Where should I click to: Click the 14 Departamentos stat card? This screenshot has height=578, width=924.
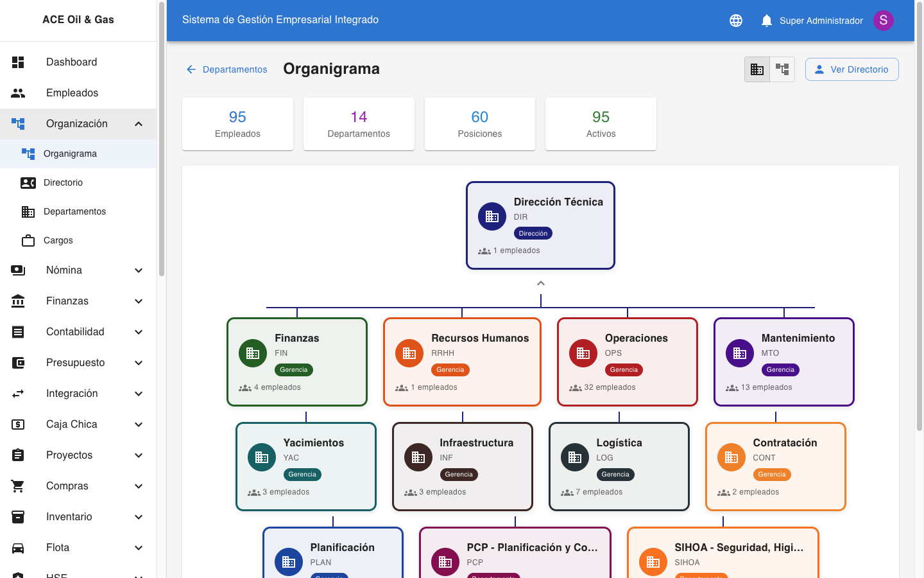pyautogui.click(x=359, y=123)
